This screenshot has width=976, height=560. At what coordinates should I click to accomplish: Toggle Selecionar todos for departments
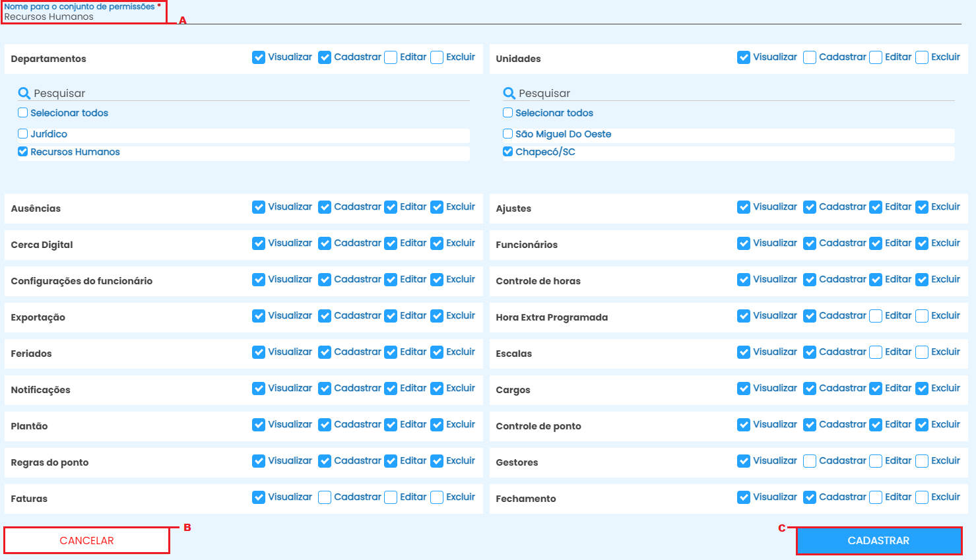click(23, 113)
